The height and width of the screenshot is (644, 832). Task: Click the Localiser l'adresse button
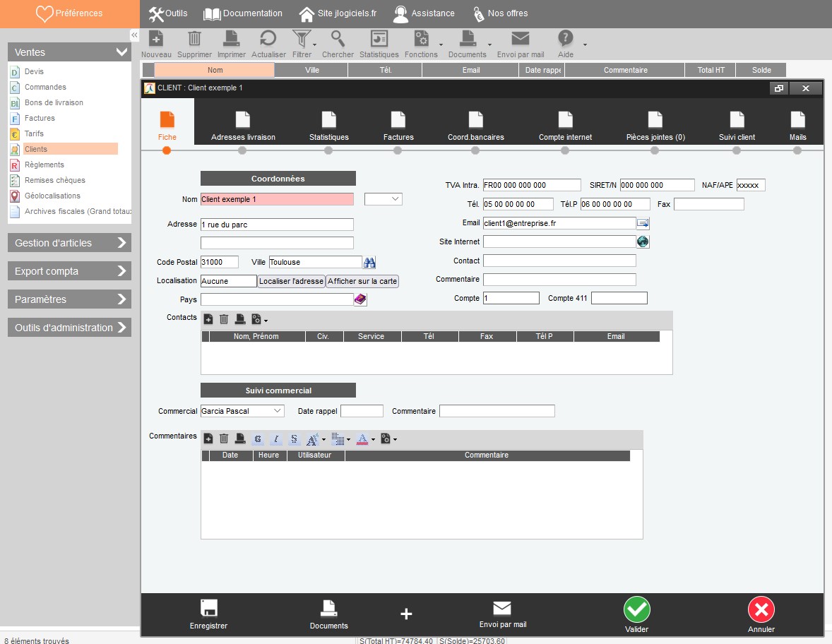(x=291, y=281)
